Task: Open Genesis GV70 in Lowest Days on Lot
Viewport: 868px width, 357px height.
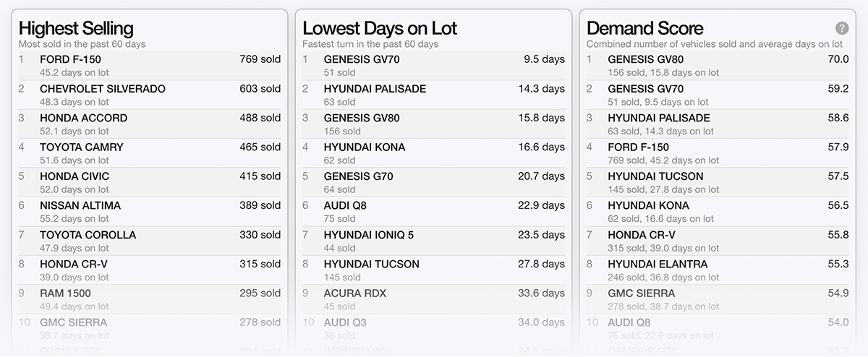Action: point(362,60)
